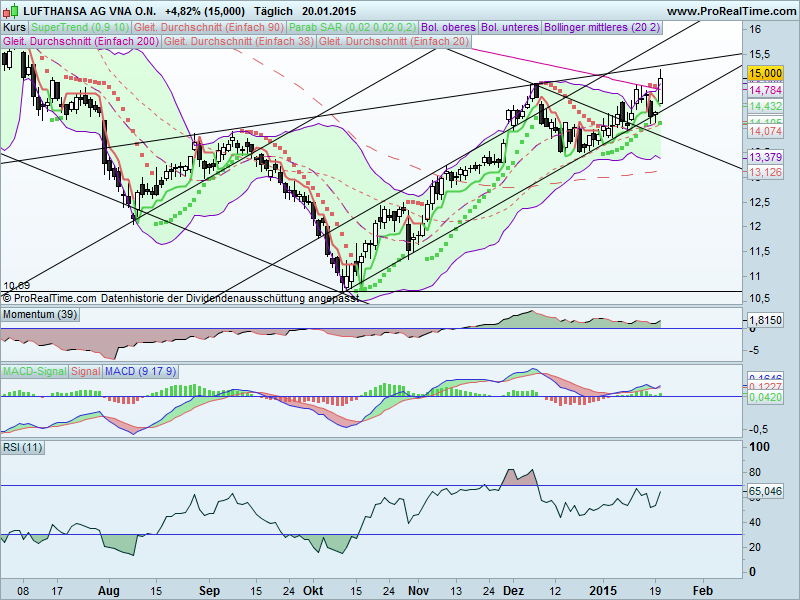This screenshot has height=600, width=800.
Task: Click the 13,379 purple price tag
Action: click(765, 157)
